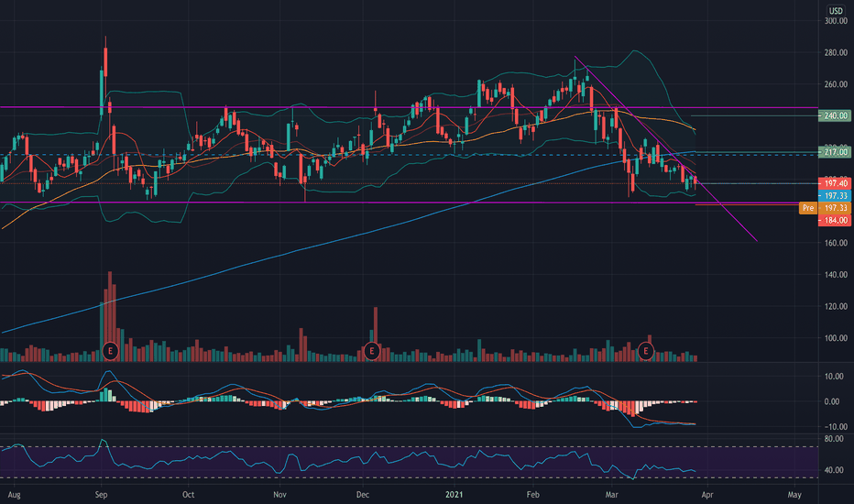Click the Oct label on time axis

point(188,495)
